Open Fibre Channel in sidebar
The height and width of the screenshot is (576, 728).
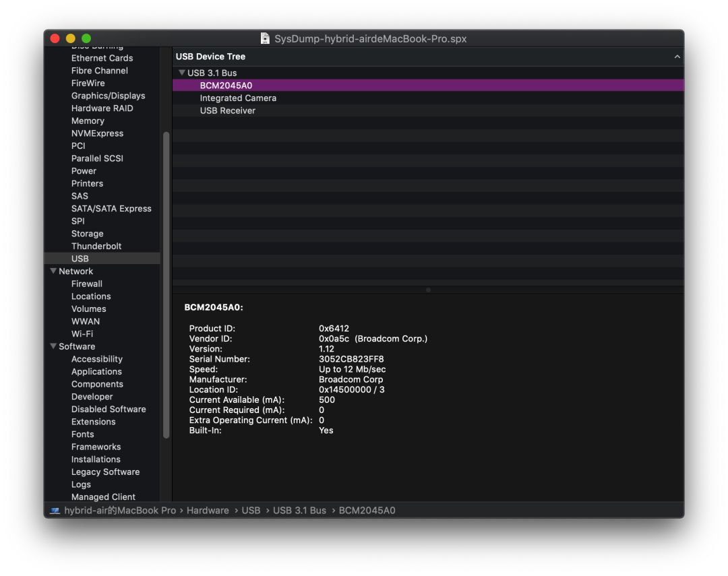(99, 71)
